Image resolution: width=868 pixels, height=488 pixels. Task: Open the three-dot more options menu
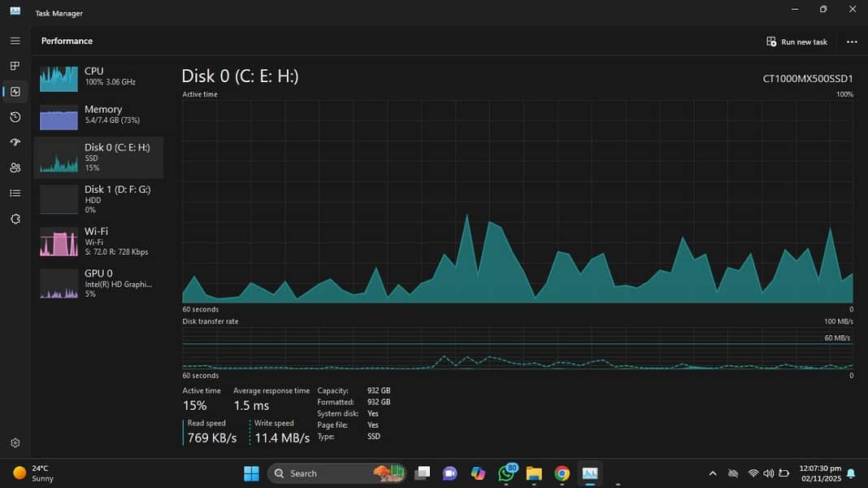852,41
